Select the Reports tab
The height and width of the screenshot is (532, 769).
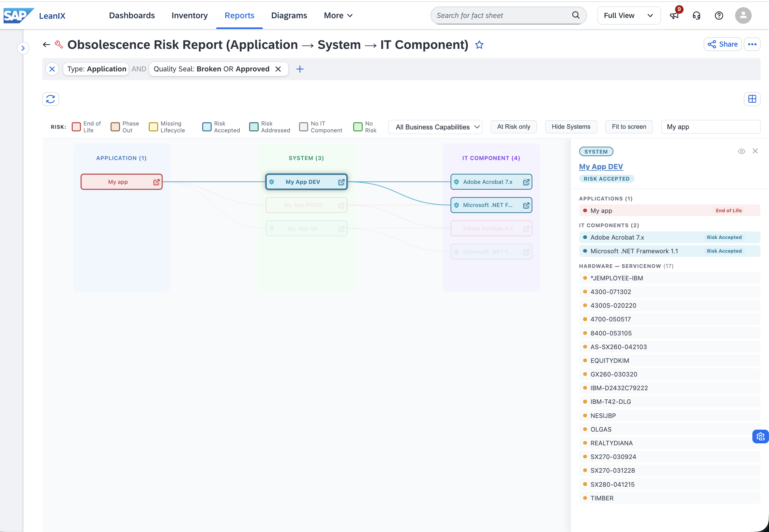[239, 15]
